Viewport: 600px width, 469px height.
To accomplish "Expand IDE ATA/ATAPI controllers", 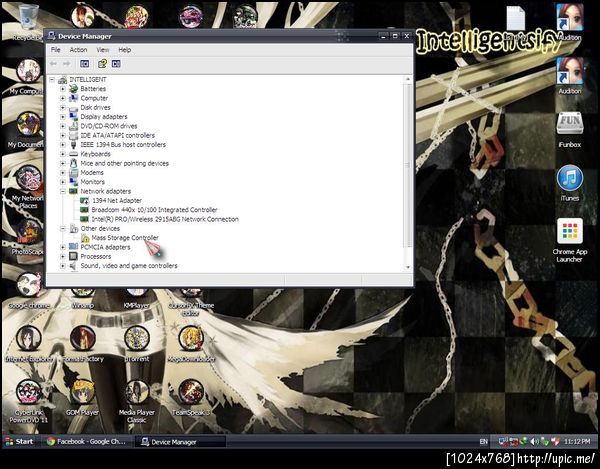I will pyautogui.click(x=63, y=135).
